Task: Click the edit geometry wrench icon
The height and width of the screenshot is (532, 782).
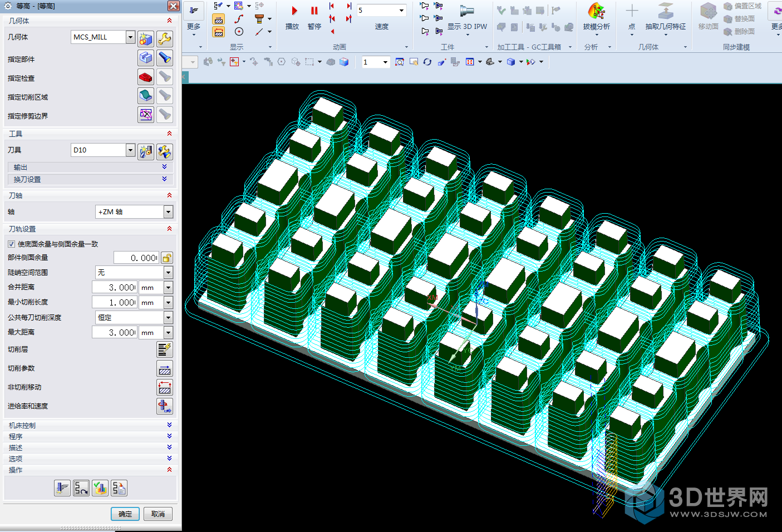Action: 165,38
